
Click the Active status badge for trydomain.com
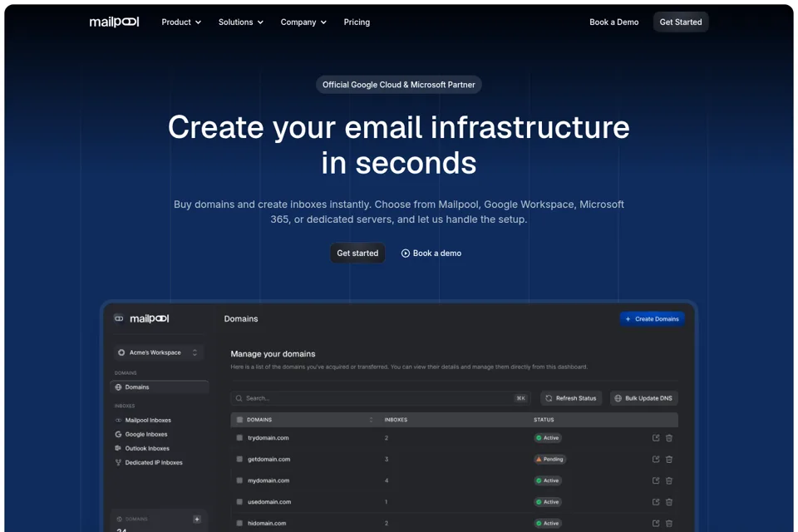point(548,438)
